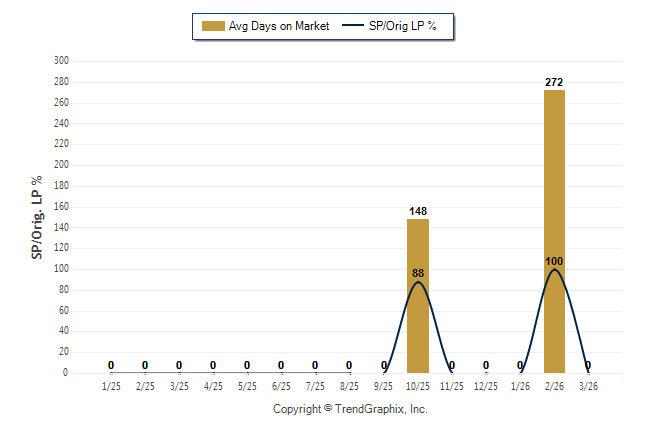Select the 1/25 x-axis label

(111, 386)
